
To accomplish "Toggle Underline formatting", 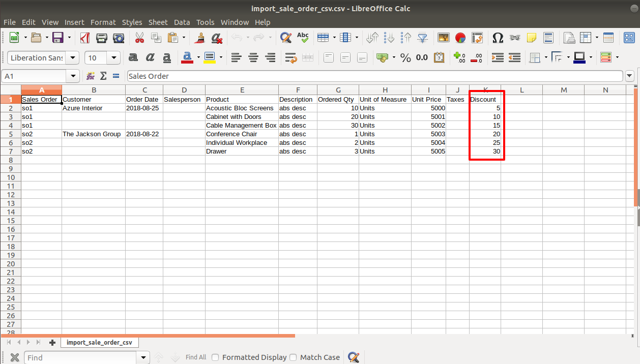I will coord(167,57).
